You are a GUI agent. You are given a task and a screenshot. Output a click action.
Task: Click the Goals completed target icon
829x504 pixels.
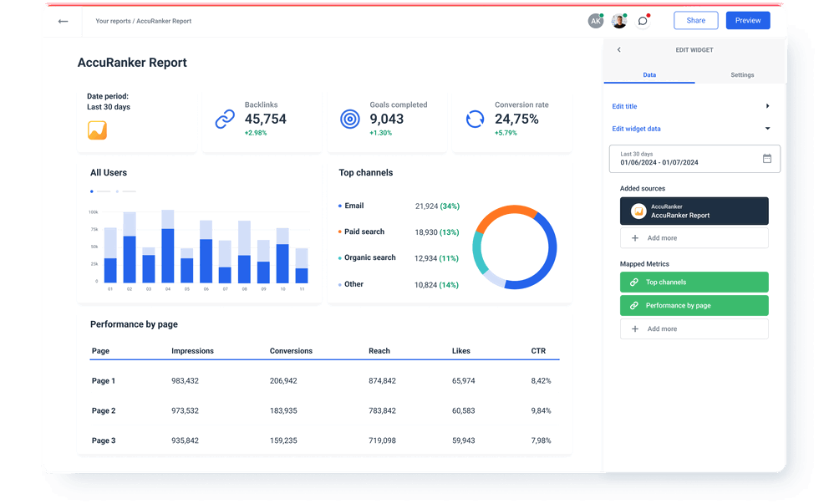pos(349,119)
